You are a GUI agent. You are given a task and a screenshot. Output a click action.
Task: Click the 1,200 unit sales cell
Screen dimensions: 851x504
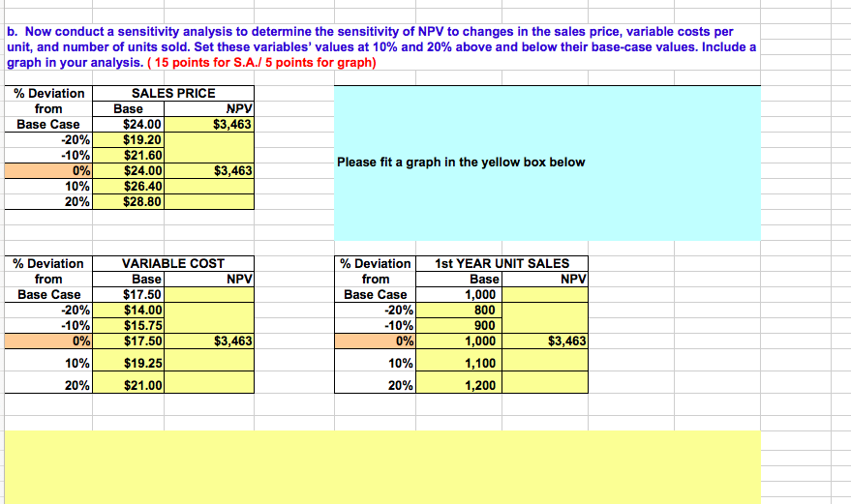(459, 382)
